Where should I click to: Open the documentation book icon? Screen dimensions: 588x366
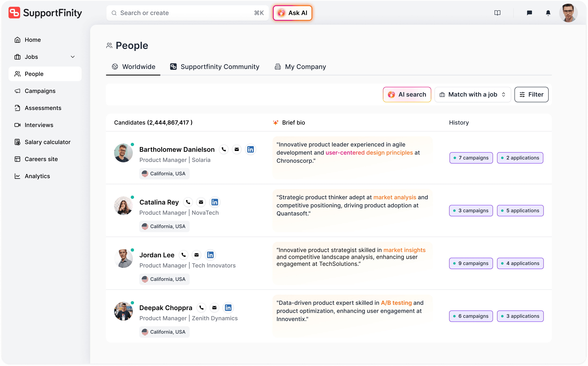point(497,13)
